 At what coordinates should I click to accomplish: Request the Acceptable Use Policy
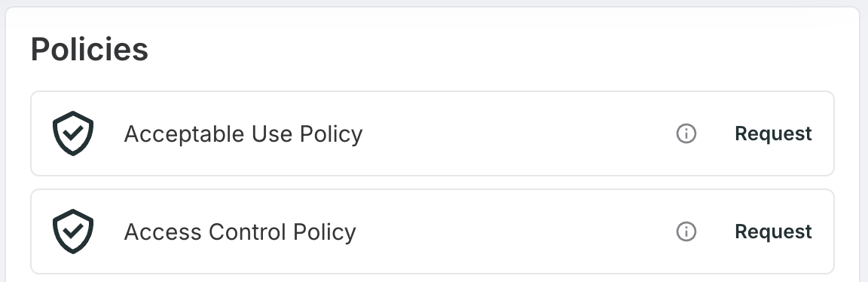[773, 133]
